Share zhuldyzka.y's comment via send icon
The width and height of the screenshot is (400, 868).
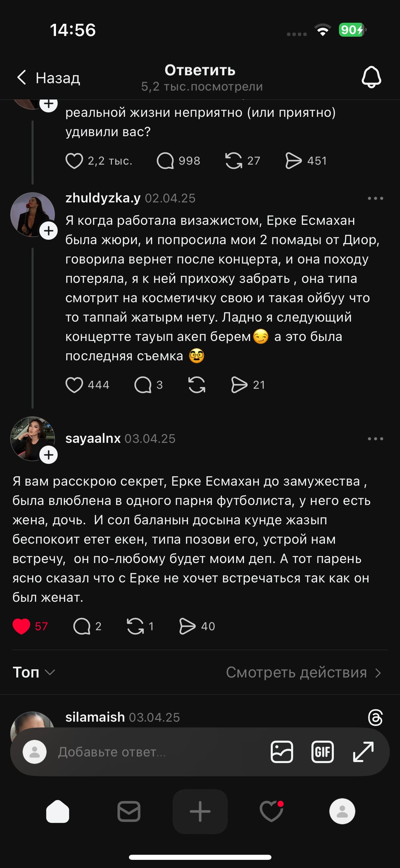point(239,385)
